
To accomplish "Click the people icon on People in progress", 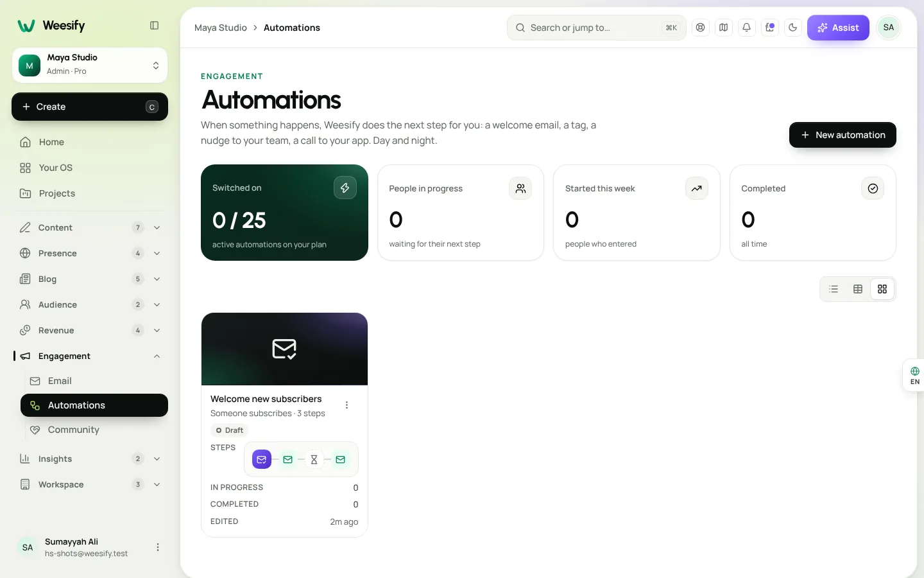I will point(520,188).
